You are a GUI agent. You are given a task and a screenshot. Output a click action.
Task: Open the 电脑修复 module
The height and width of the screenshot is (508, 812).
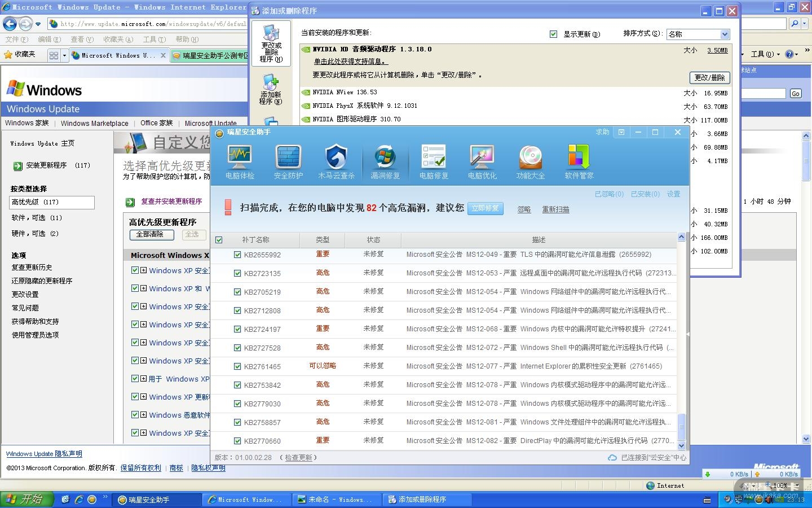pyautogui.click(x=434, y=162)
